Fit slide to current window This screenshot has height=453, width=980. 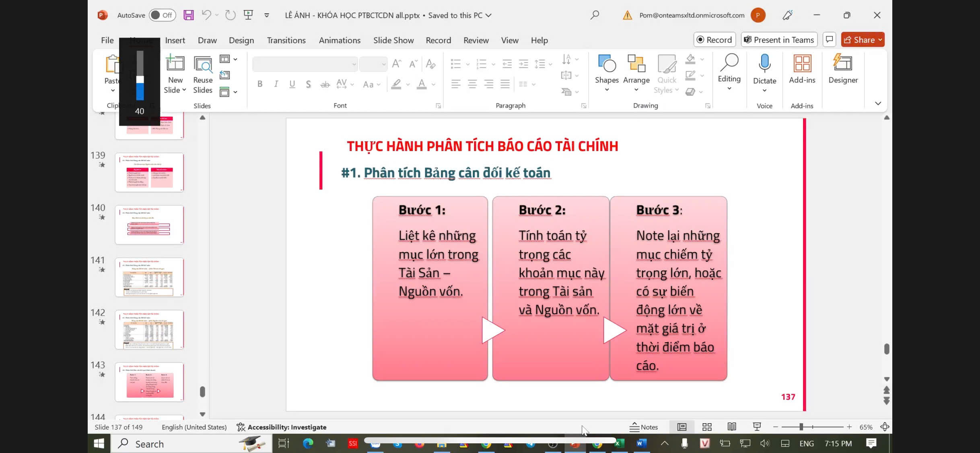[x=885, y=427]
